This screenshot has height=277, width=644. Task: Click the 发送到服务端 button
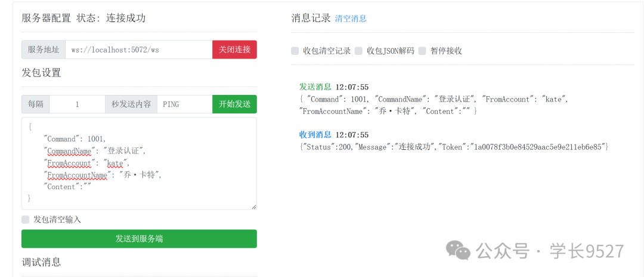(139, 239)
